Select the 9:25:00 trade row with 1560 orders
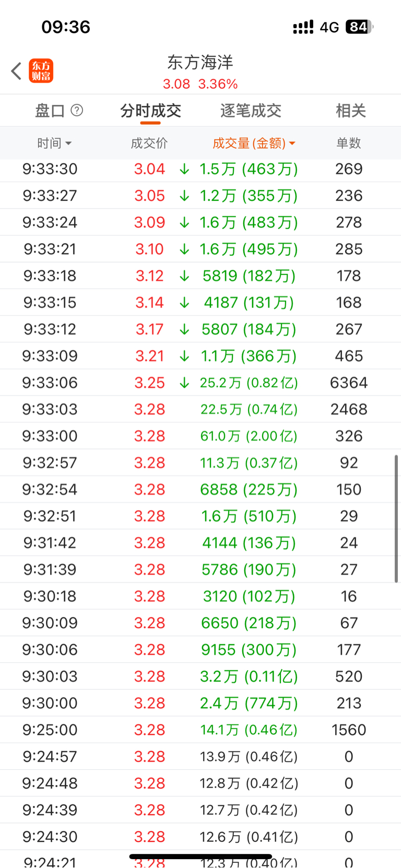The height and width of the screenshot is (868, 401). tap(200, 730)
